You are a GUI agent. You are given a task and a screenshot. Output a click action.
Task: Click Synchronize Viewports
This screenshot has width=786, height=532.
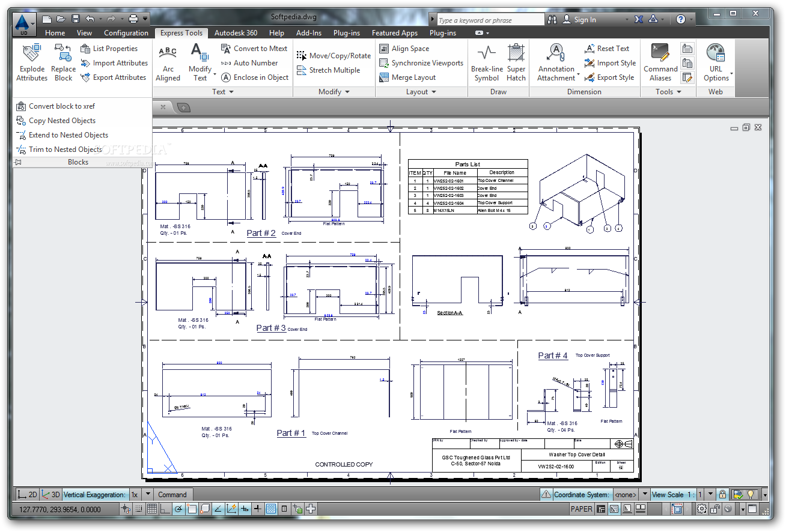pos(421,63)
